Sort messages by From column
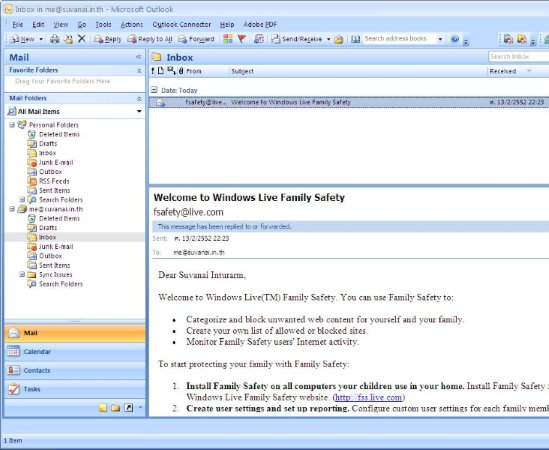This screenshot has height=450, width=549. (x=194, y=71)
